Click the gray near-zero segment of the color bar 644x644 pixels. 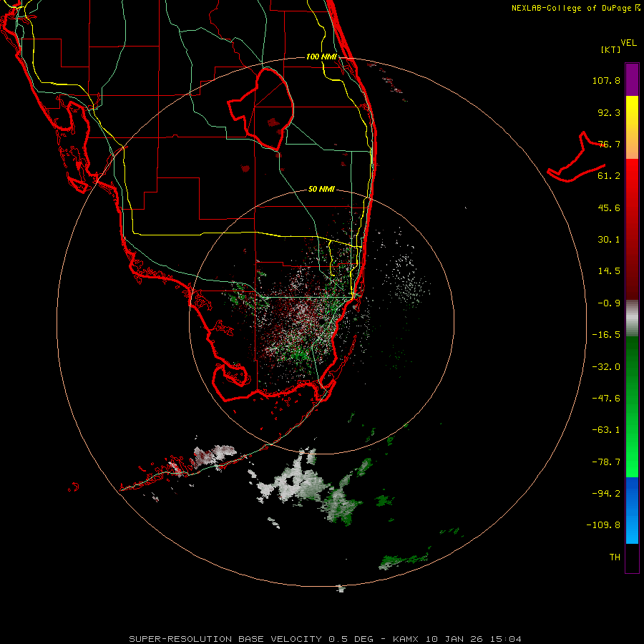[x=632, y=318]
